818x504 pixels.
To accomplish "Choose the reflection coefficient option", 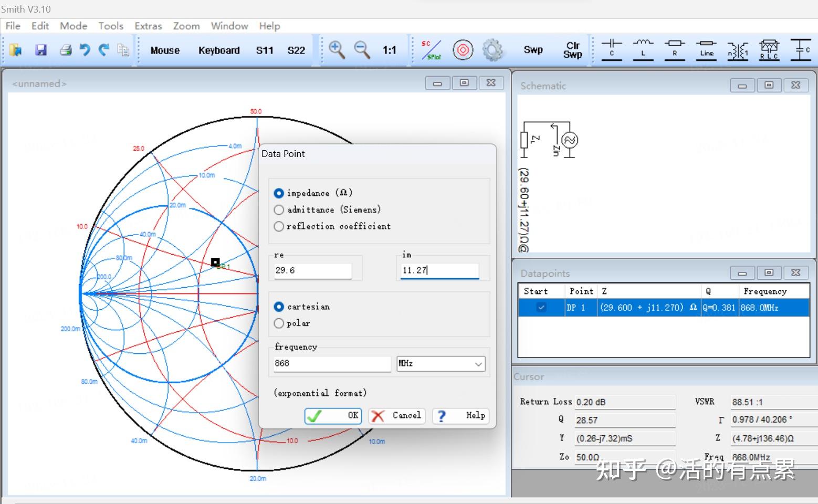I will click(279, 226).
